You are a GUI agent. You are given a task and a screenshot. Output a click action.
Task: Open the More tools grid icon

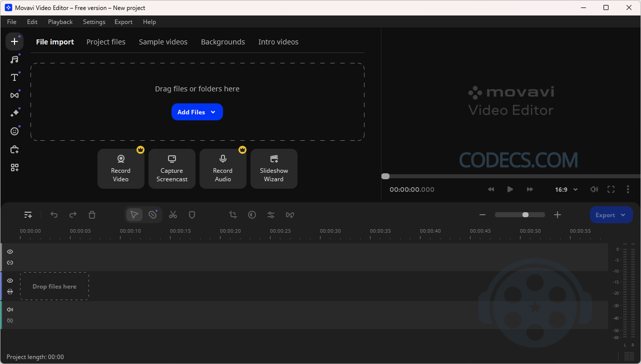tap(14, 168)
